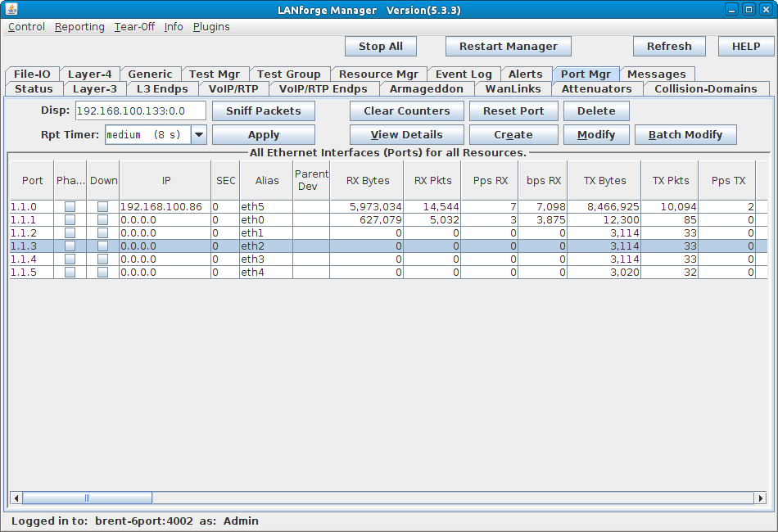This screenshot has width=778, height=532.
Task: Enable Down checkbox for port 1.1.4
Action: tap(102, 259)
